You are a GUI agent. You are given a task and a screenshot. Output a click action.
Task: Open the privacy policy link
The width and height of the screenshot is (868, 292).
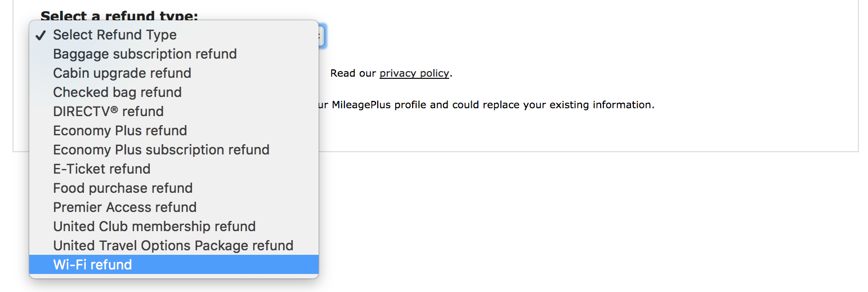414,73
